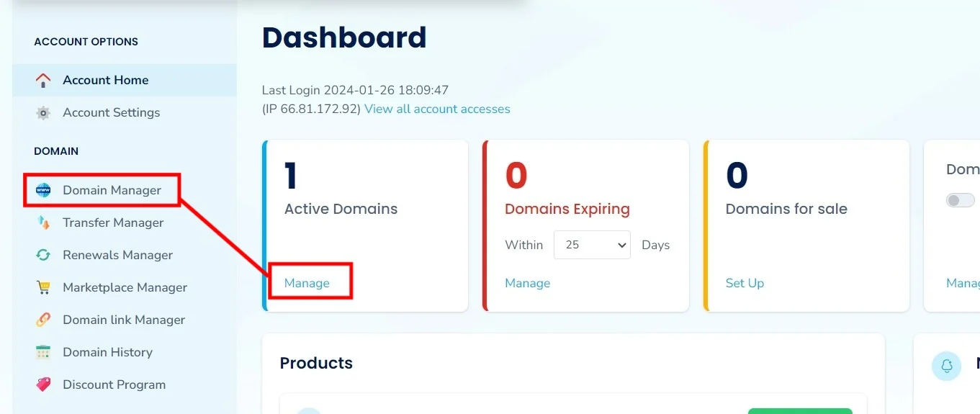
Task: Click Manage under Active Domains
Action: (x=307, y=283)
